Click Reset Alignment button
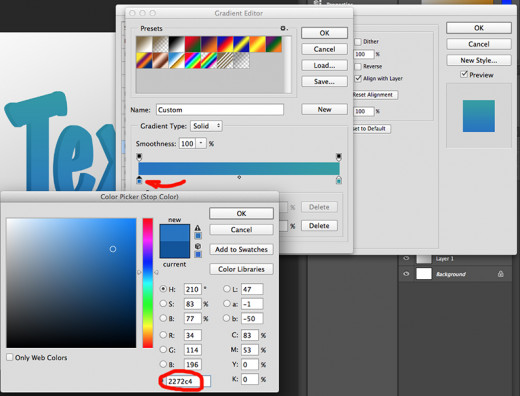Viewport: 520px width, 396px height. [x=375, y=95]
